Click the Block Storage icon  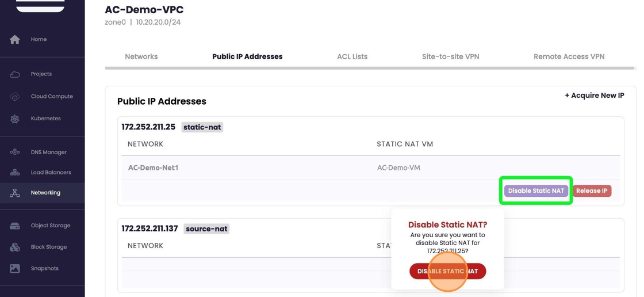pyautogui.click(x=15, y=247)
